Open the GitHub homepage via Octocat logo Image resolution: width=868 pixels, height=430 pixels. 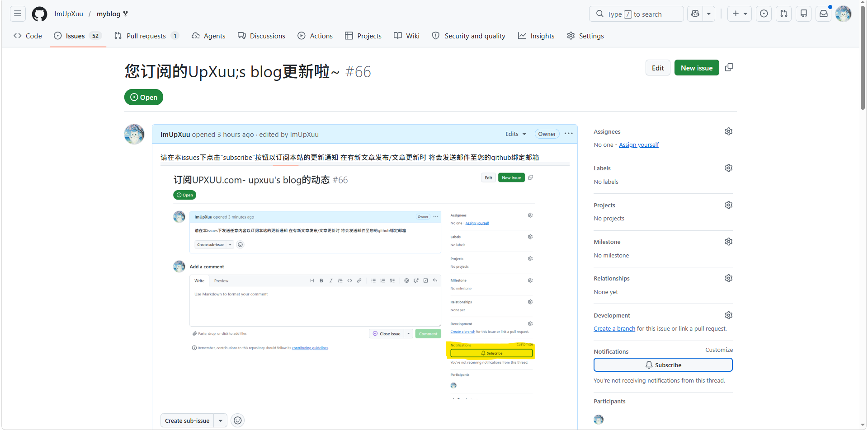click(x=39, y=14)
